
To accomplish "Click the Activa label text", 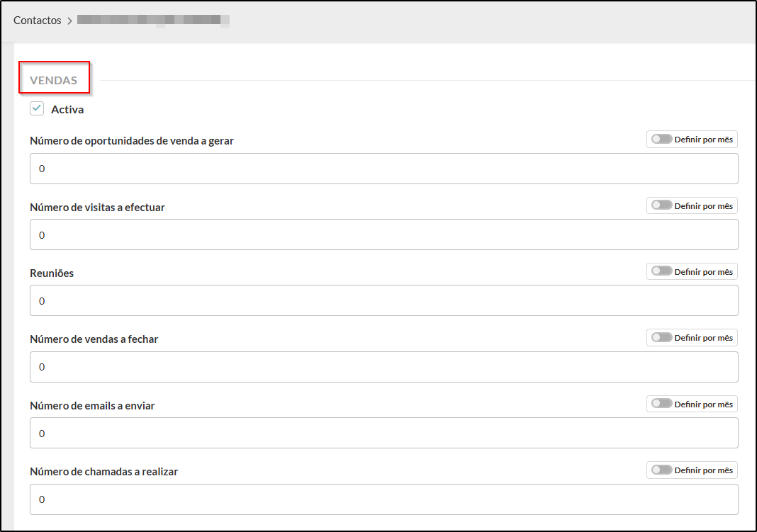I will point(67,110).
